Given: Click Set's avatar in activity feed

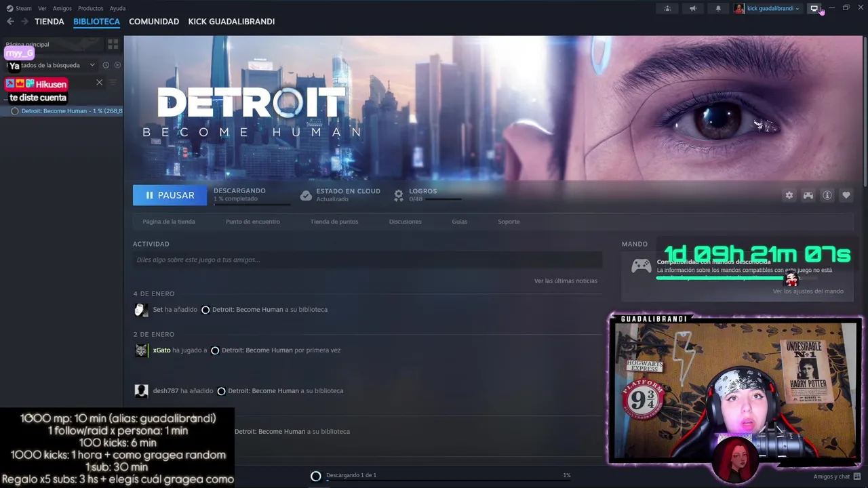Looking at the screenshot, I should click(x=141, y=310).
